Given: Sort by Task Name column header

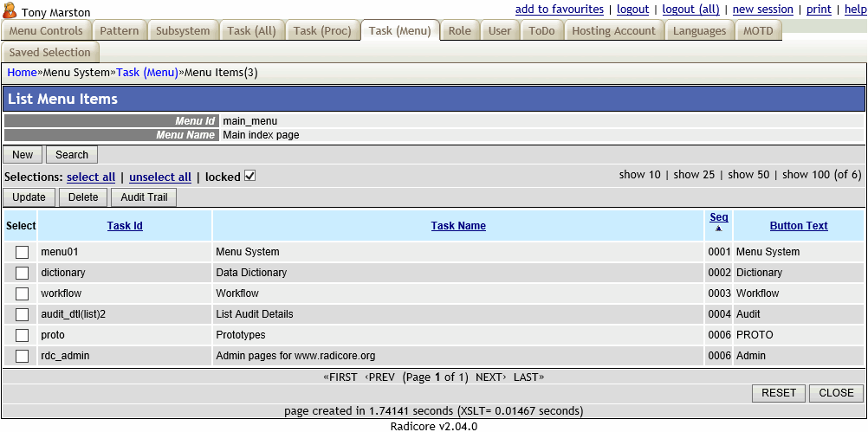Looking at the screenshot, I should pos(458,226).
